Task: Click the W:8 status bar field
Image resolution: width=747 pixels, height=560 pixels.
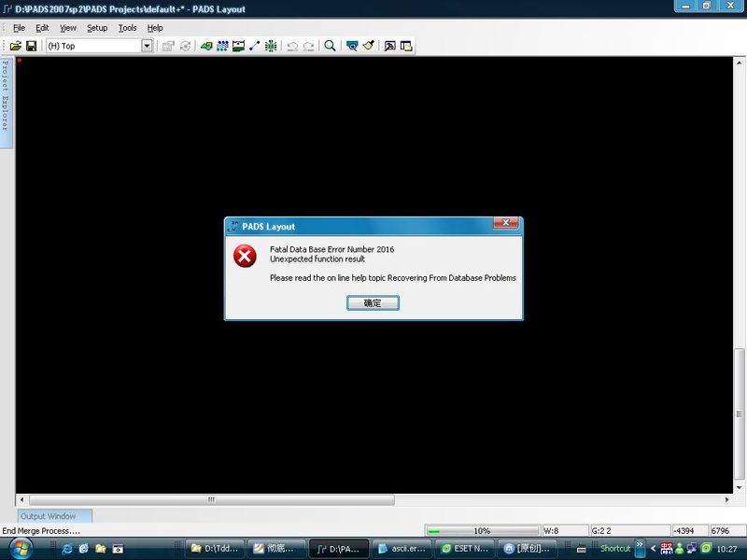Action: [565, 531]
